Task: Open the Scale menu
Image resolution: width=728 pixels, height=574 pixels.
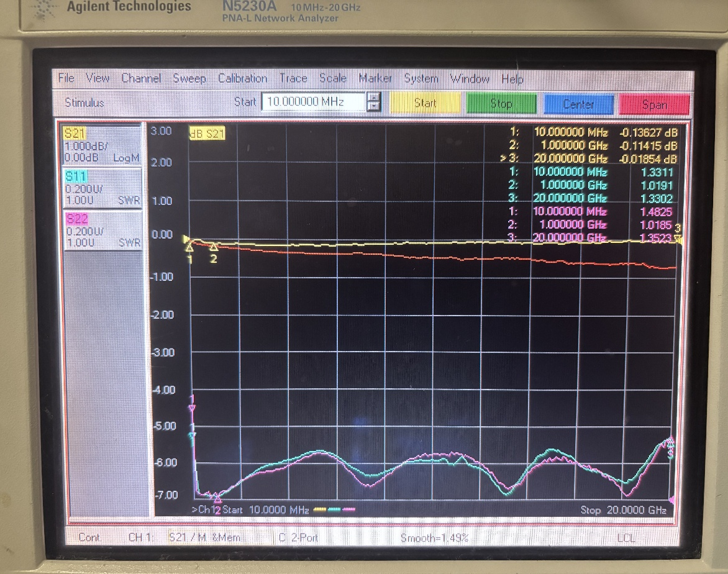Action: (x=333, y=78)
